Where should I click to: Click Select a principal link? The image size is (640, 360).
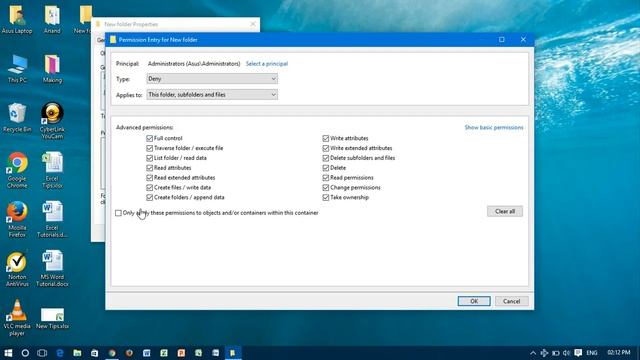tap(267, 64)
